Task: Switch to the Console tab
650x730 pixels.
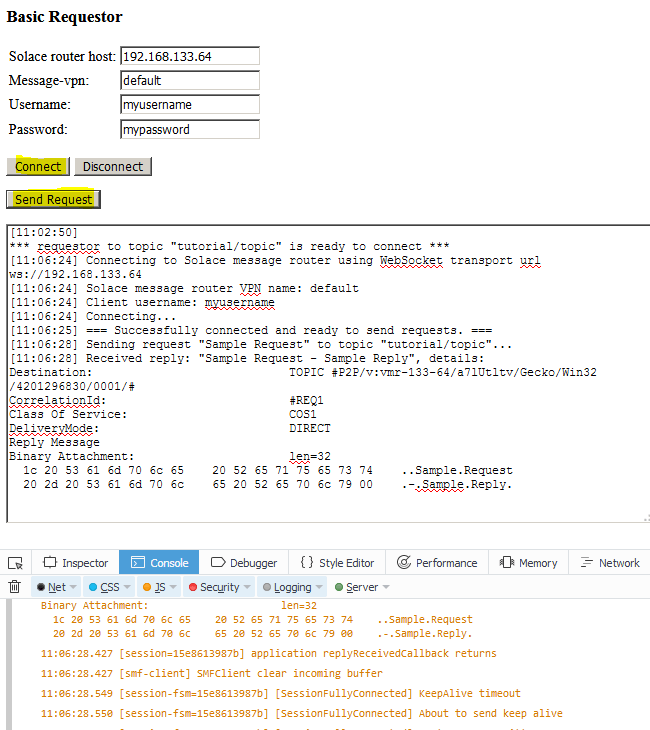Action: (x=159, y=563)
